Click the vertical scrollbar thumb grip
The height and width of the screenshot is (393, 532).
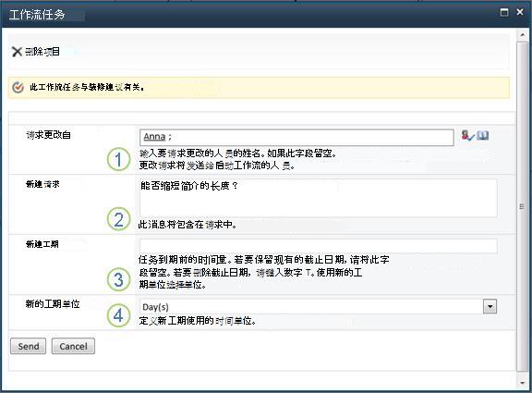[x=522, y=206]
